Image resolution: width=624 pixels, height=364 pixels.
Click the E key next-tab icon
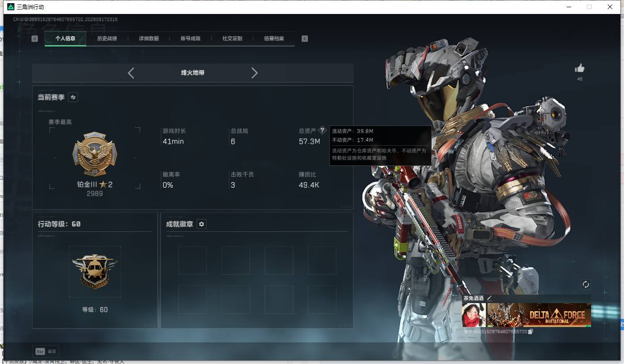[x=305, y=39]
